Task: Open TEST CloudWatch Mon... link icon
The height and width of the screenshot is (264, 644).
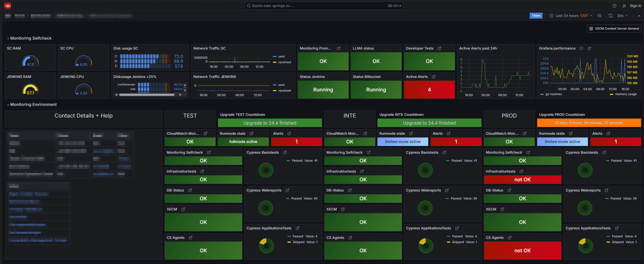Action: coord(206,134)
